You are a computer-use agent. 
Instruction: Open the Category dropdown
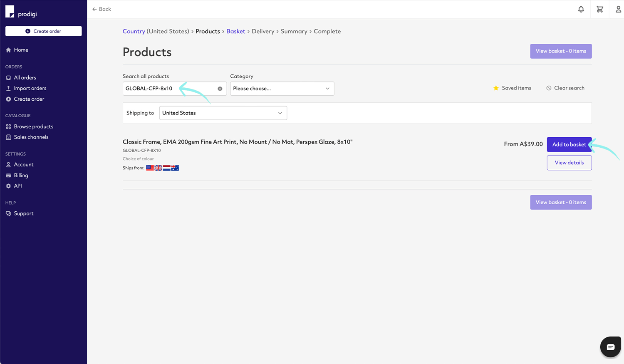coord(282,88)
